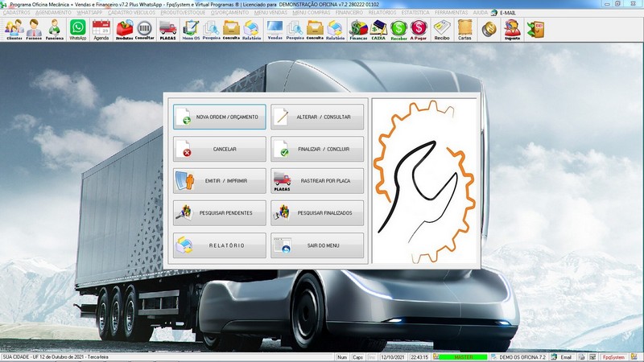
Task: Open the RELATÓRIOS menu
Action: pyautogui.click(x=382, y=13)
